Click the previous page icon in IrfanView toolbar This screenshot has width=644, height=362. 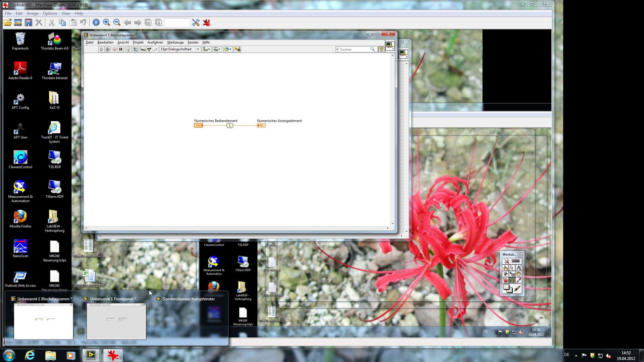click(148, 22)
